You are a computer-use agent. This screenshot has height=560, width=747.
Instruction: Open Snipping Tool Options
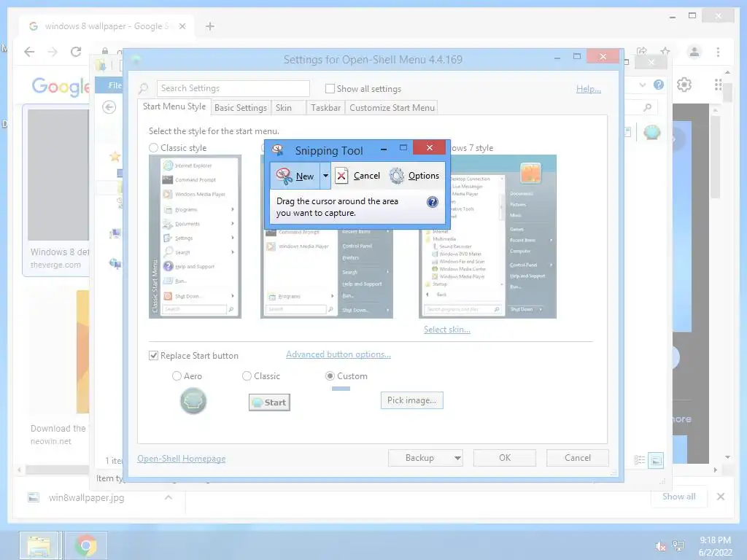coord(414,176)
